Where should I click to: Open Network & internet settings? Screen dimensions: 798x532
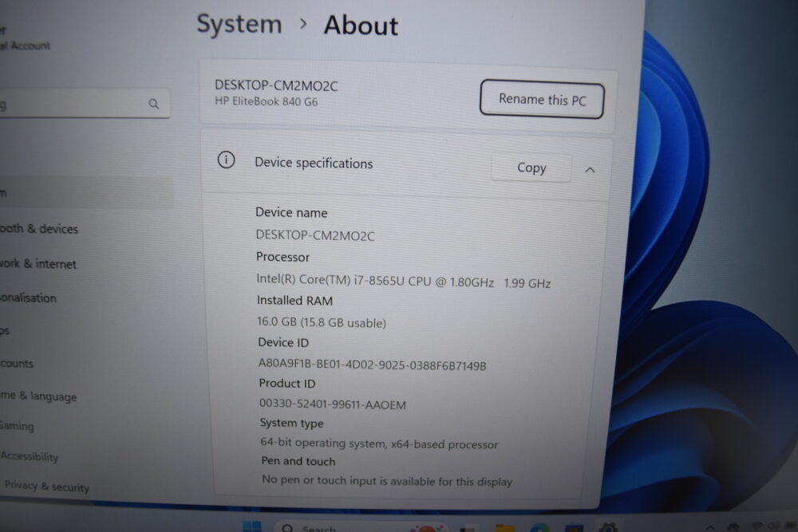point(38,263)
